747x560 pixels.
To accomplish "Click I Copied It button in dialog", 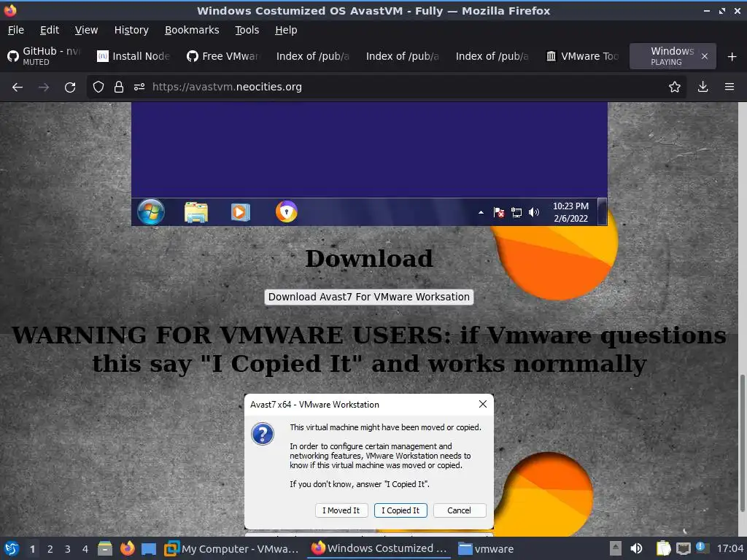I will click(400, 510).
